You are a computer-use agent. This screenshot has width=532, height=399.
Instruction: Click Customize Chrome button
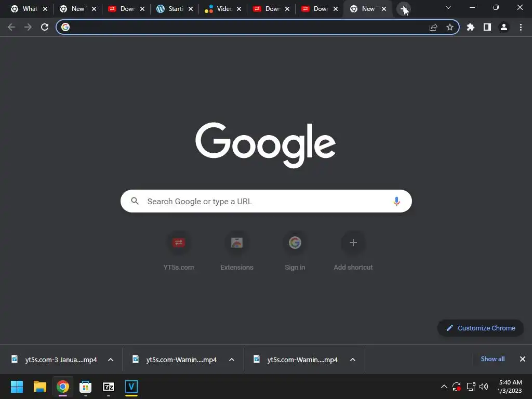point(481,328)
